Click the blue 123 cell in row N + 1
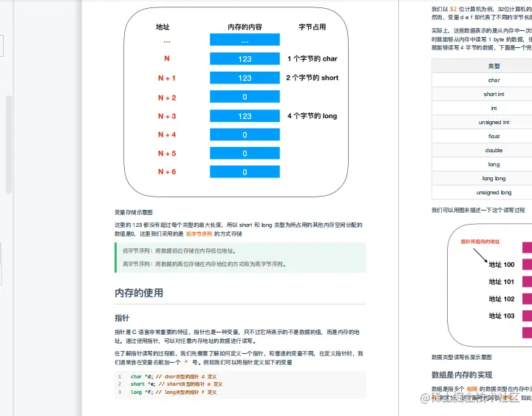This screenshot has height=416, width=532. pos(245,78)
